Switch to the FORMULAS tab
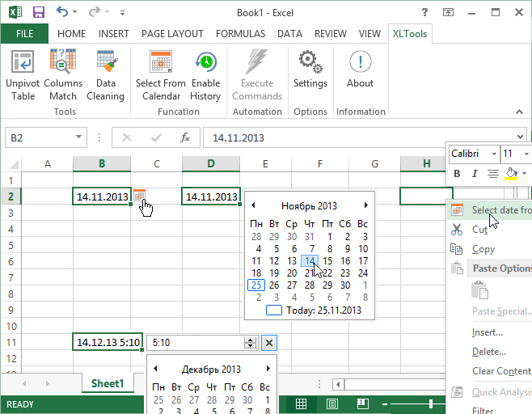 (241, 34)
